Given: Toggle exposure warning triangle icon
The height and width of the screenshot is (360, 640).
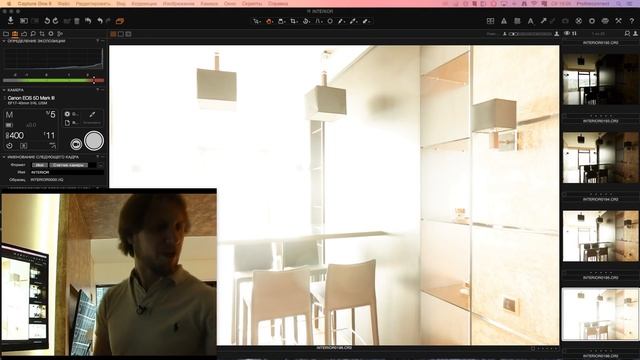Looking at the screenshot, I should click(504, 21).
